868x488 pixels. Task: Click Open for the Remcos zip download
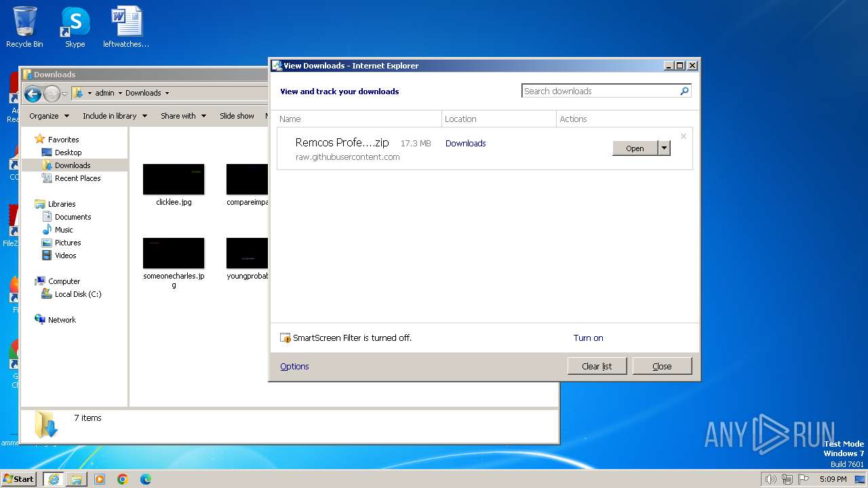[635, 148]
